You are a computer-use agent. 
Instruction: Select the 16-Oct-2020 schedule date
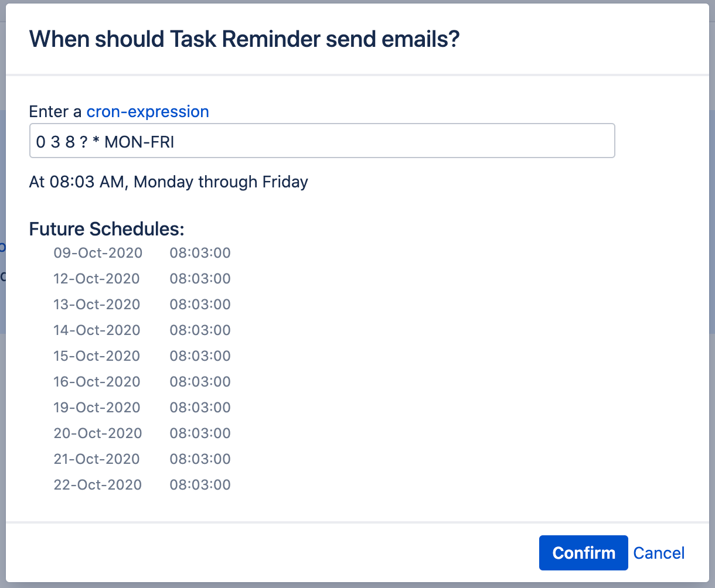click(97, 382)
